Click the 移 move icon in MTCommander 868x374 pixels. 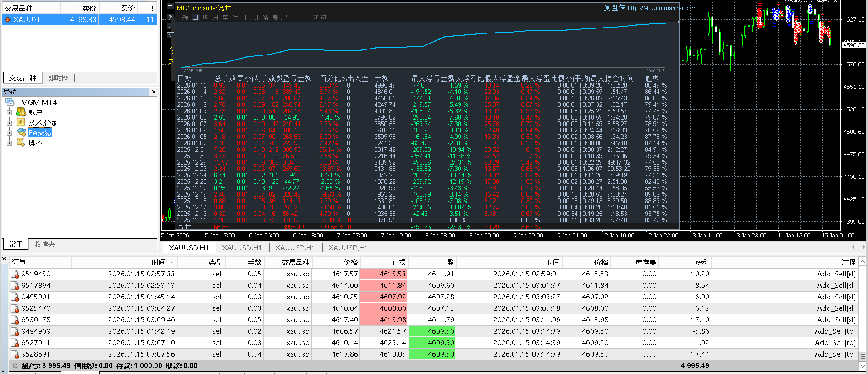coord(171,17)
